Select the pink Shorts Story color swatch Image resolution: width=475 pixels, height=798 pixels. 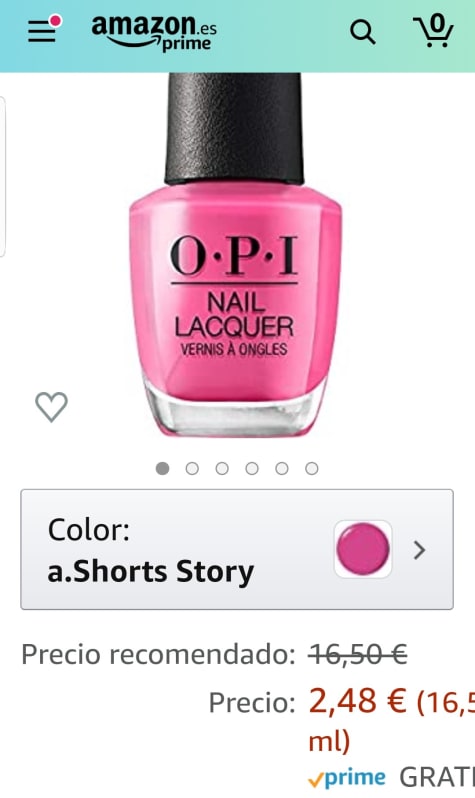[363, 550]
